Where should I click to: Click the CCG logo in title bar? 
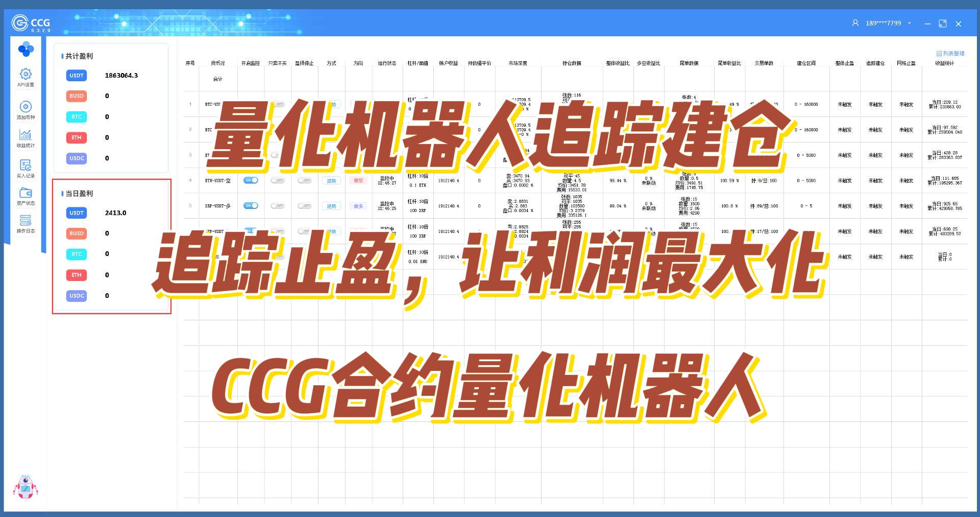point(31,23)
